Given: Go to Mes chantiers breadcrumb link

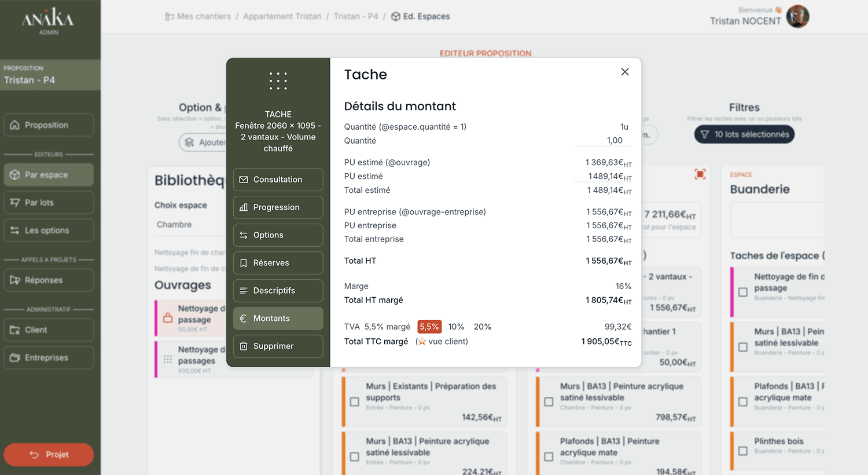Looking at the screenshot, I should pos(198,16).
